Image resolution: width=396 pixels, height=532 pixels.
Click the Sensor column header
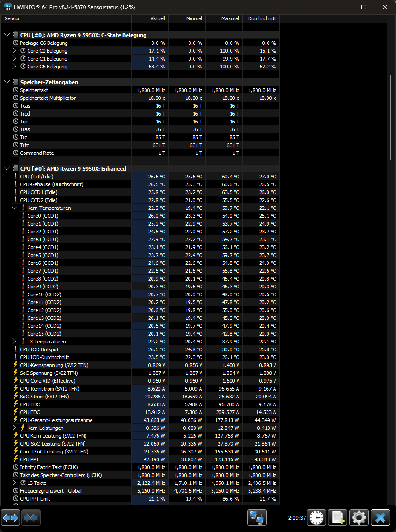pyautogui.click(x=66, y=18)
